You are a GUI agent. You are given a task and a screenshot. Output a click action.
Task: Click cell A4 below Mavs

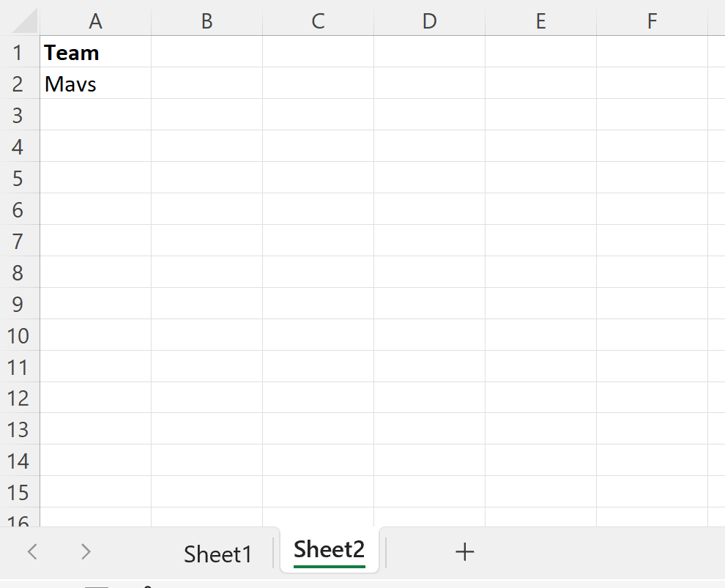coord(95,146)
